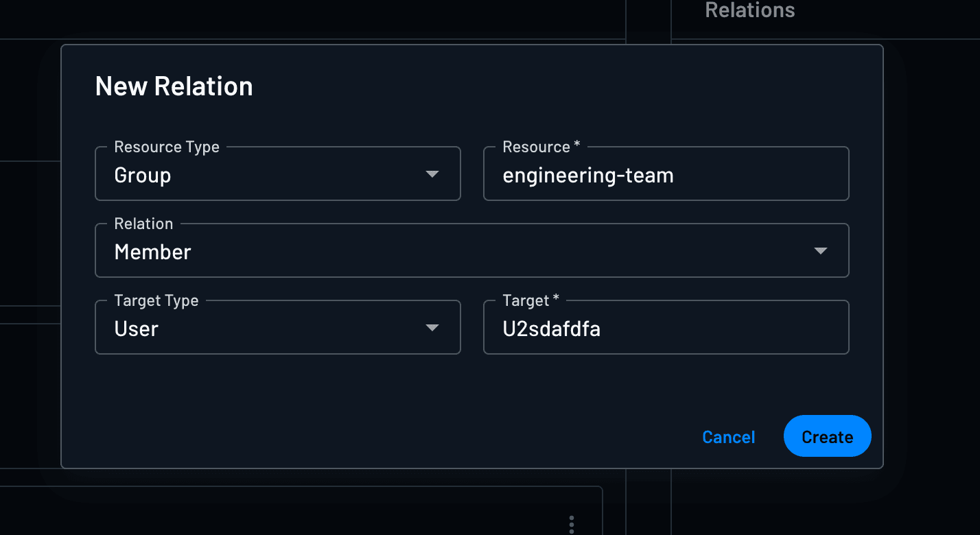Focus the Resource field containing engineering-team
This screenshot has width=980, height=535.
[x=666, y=176]
